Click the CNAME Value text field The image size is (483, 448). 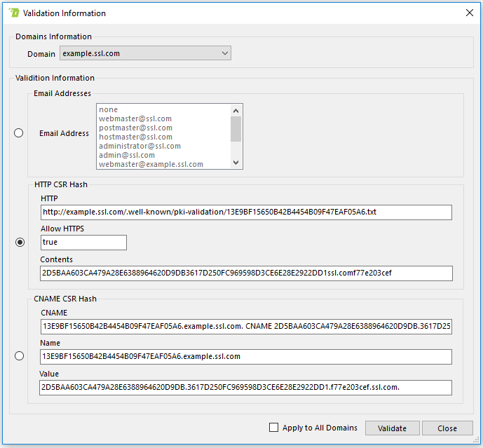click(x=246, y=388)
